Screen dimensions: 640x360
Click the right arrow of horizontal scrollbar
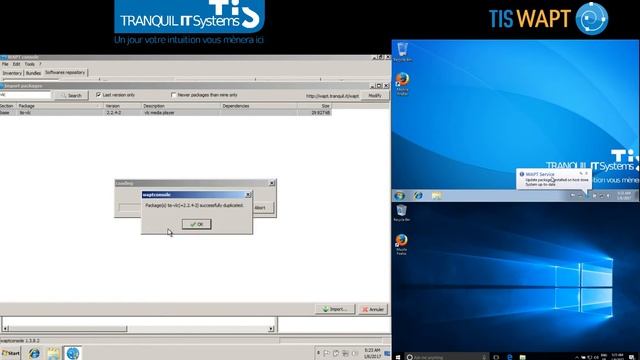tap(271, 329)
